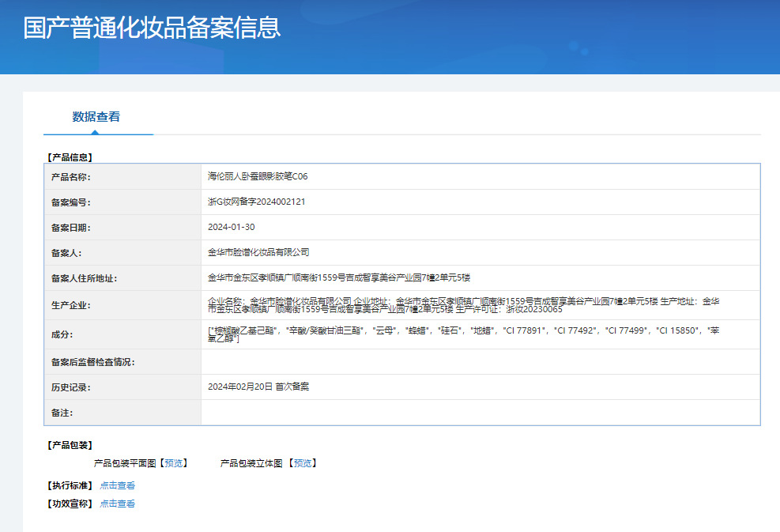Open 预览 link for 产品包装立体图
This screenshot has height=532, width=780.
point(303,463)
